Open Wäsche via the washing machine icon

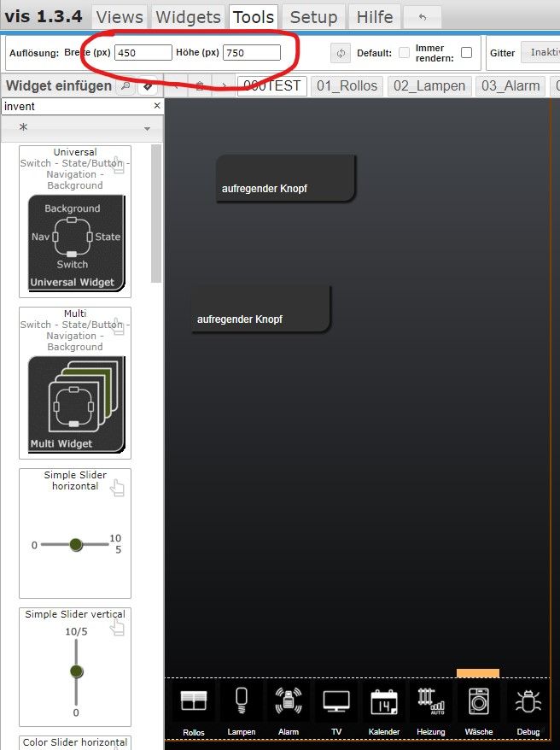(x=479, y=701)
